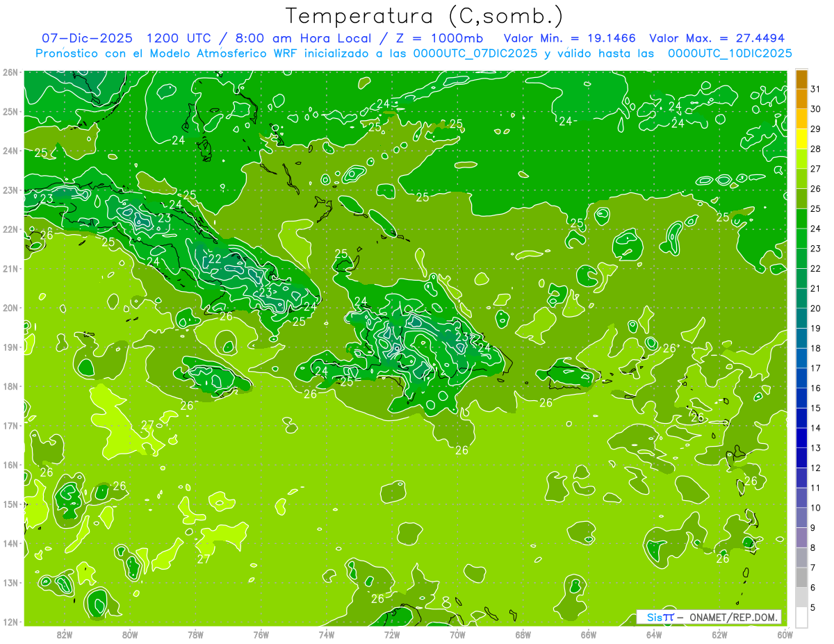834x644 pixels.
Task: Click the '70W' longitude axis label
Action: pos(457,634)
